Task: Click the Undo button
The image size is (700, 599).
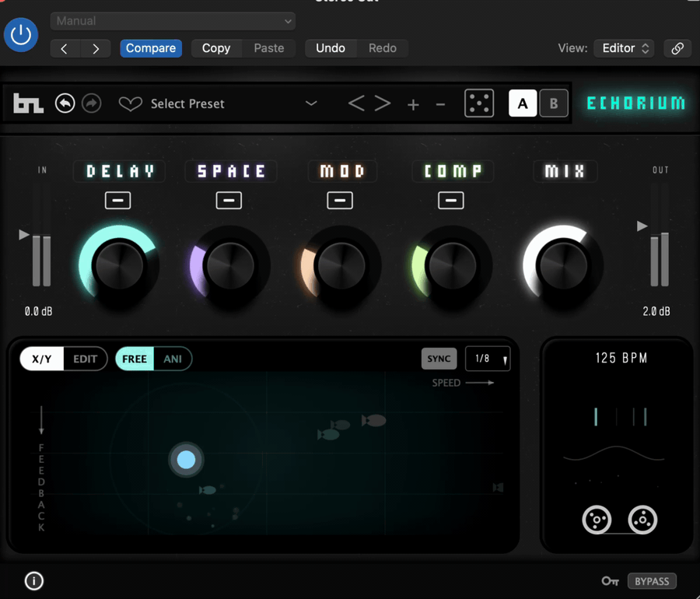Action: (331, 48)
